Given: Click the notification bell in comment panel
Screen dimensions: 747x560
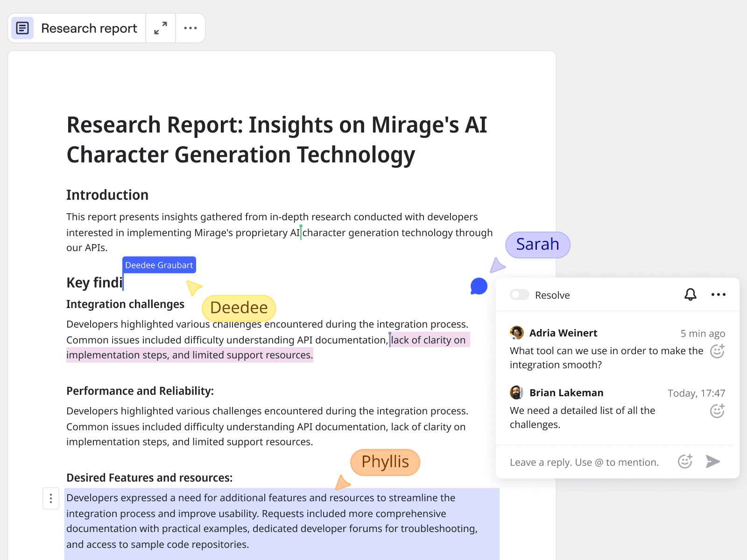Looking at the screenshot, I should point(690,294).
